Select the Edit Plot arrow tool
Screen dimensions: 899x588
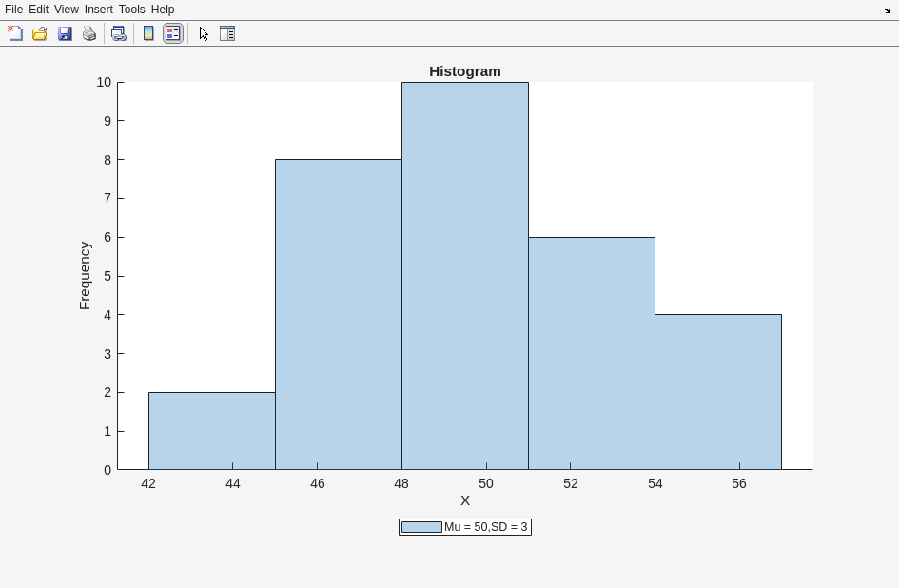(x=204, y=33)
